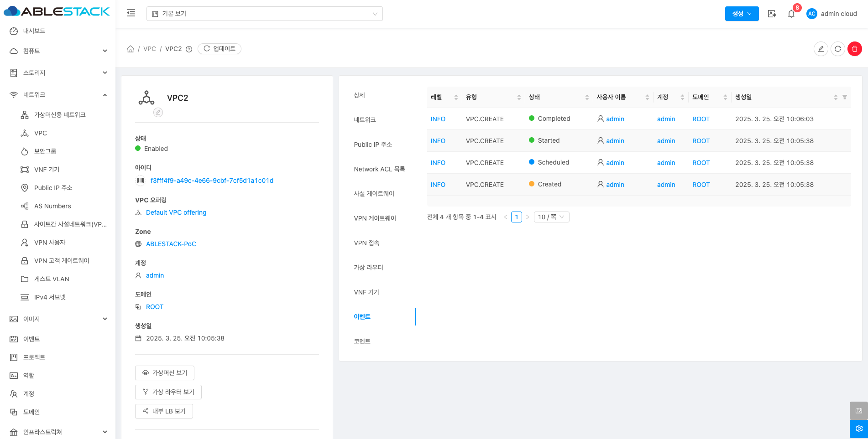Click the 가상머신 보기 button
Screen dimensions: 868x439
pyautogui.click(x=165, y=373)
